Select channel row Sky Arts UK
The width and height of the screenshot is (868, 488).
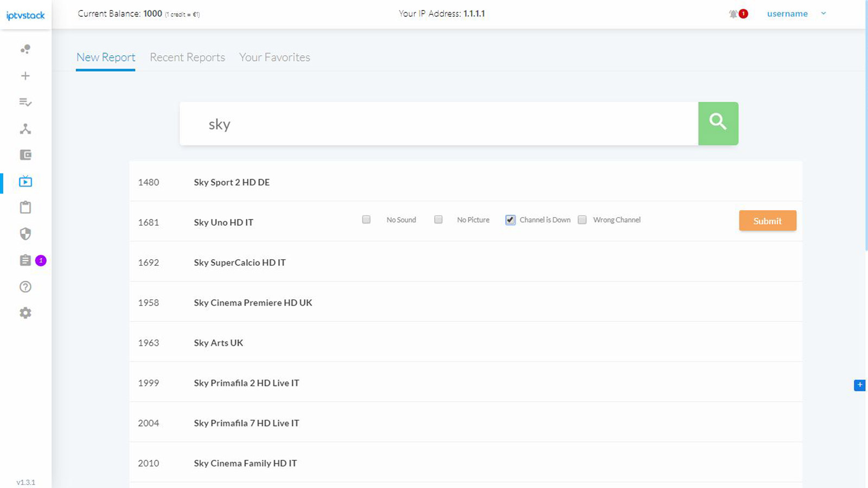[465, 342]
